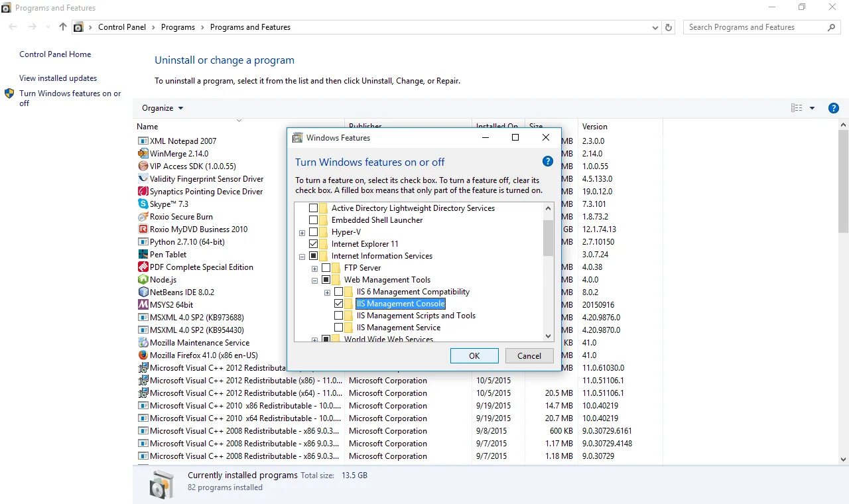Image resolution: width=849 pixels, height=504 pixels.
Task: Select the Node.js icon
Action: pos(143,280)
